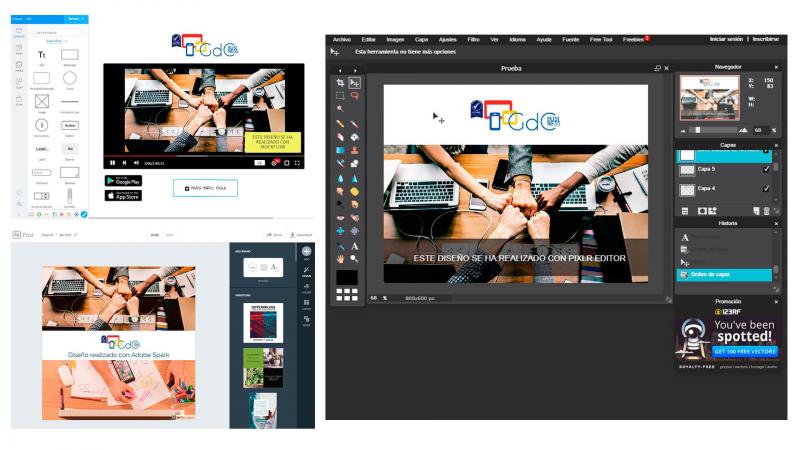Open Idioma menu in Pixlr
800x450 pixels.
pos(517,39)
